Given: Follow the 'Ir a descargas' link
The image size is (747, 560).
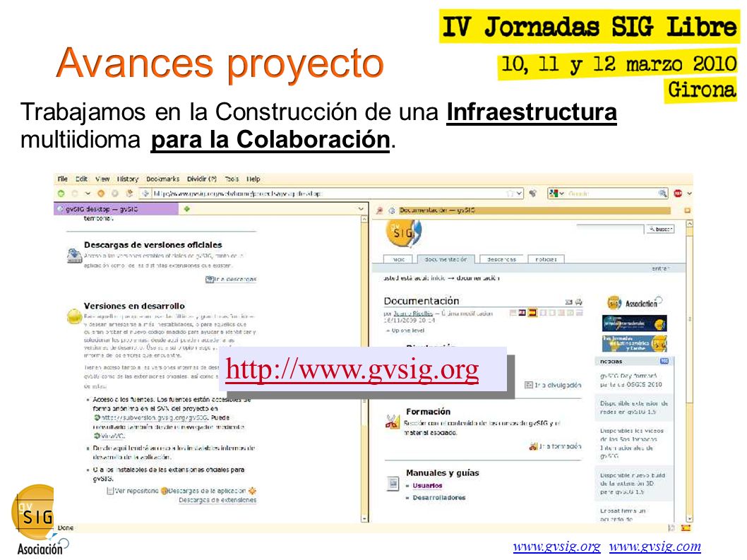Looking at the screenshot, I should [x=231, y=279].
